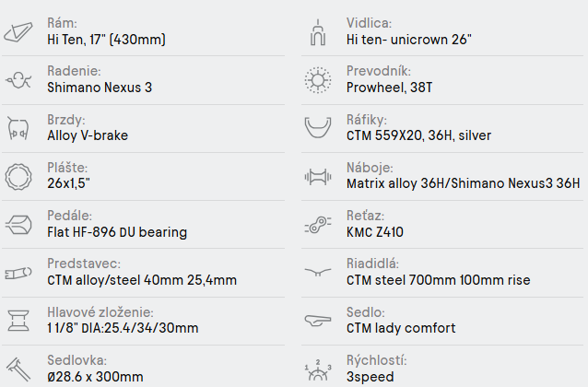
Task: Click the saddle icon beside Sedlo
Action: tap(317, 320)
